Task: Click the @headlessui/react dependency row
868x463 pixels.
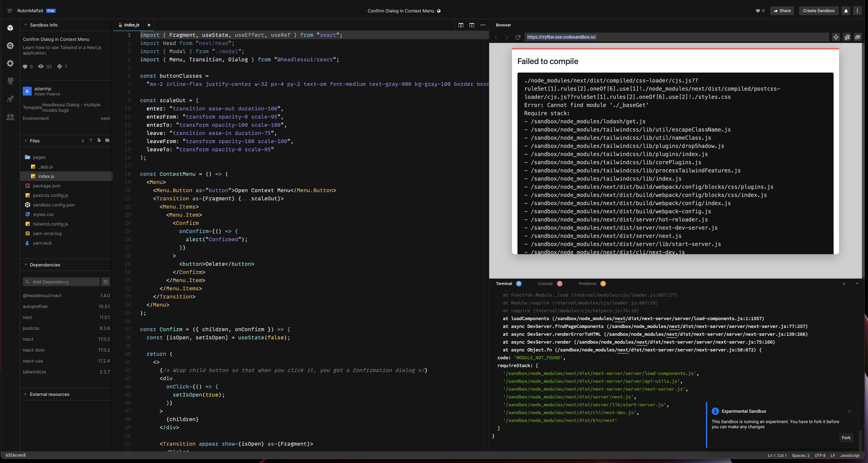Action: click(x=66, y=296)
